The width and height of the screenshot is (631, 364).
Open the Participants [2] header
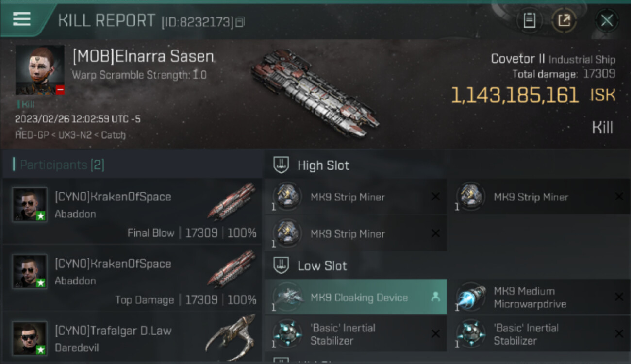(62, 165)
